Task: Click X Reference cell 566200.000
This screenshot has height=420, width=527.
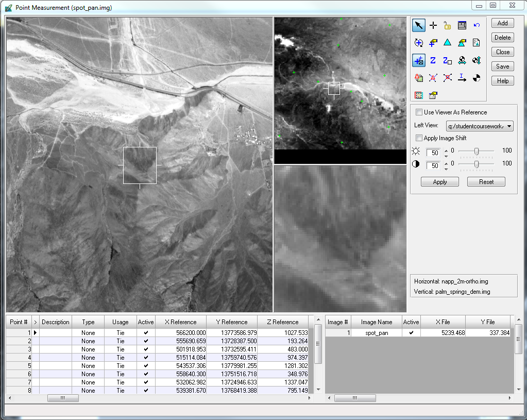Action: coord(180,332)
